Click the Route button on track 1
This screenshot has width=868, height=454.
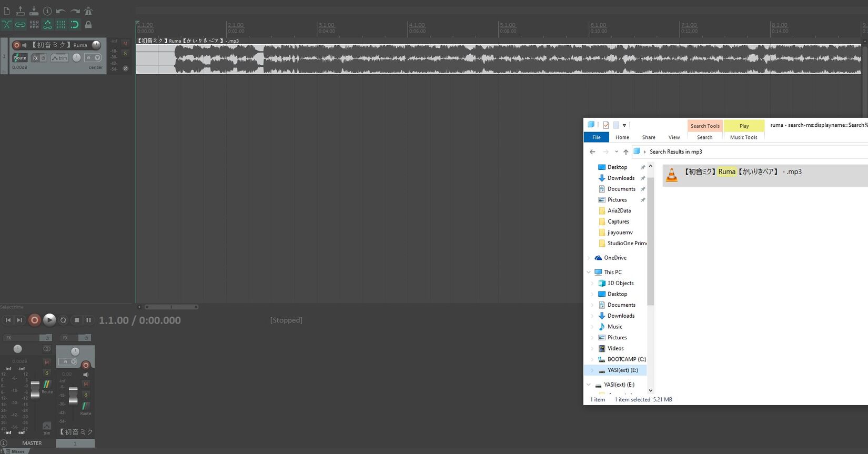20,58
